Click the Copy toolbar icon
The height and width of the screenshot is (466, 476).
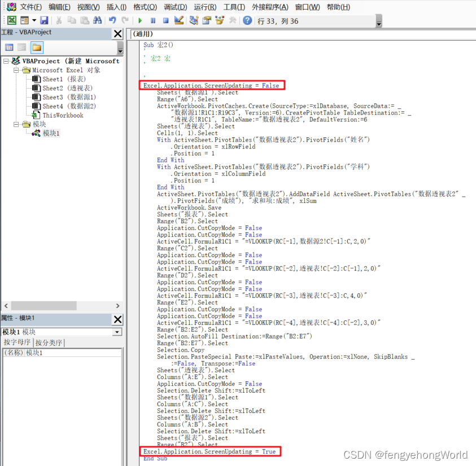coord(72,20)
